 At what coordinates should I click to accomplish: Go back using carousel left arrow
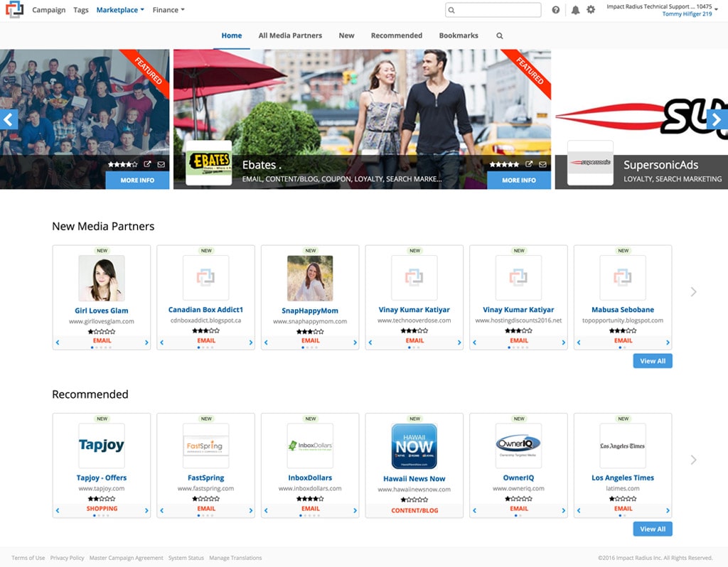[x=9, y=119]
